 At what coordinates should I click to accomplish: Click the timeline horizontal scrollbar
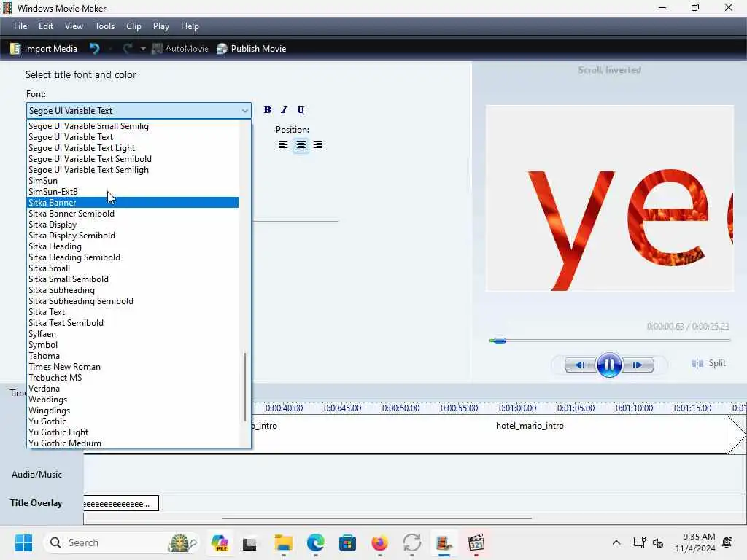click(376, 518)
